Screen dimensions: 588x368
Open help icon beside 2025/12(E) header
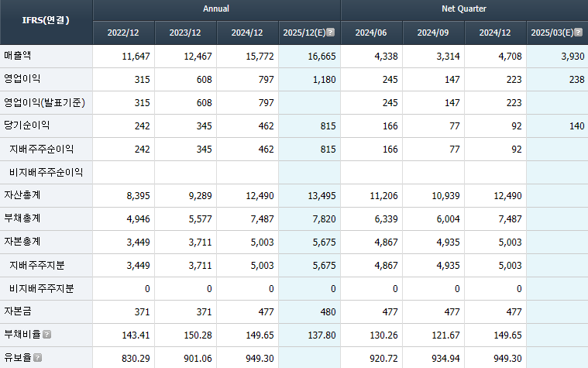(330, 33)
